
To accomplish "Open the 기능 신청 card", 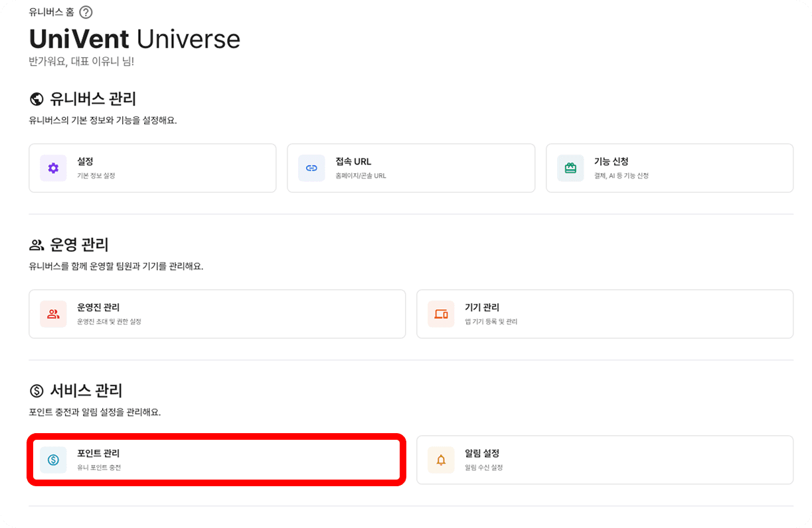I will 669,168.
